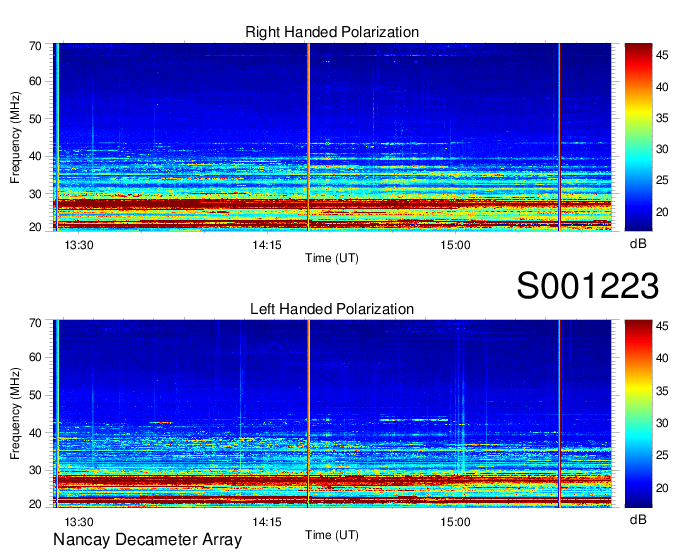This screenshot has height=552, width=680.
Task: Click 14:15 tick label on upper plot
Action: coord(267,245)
